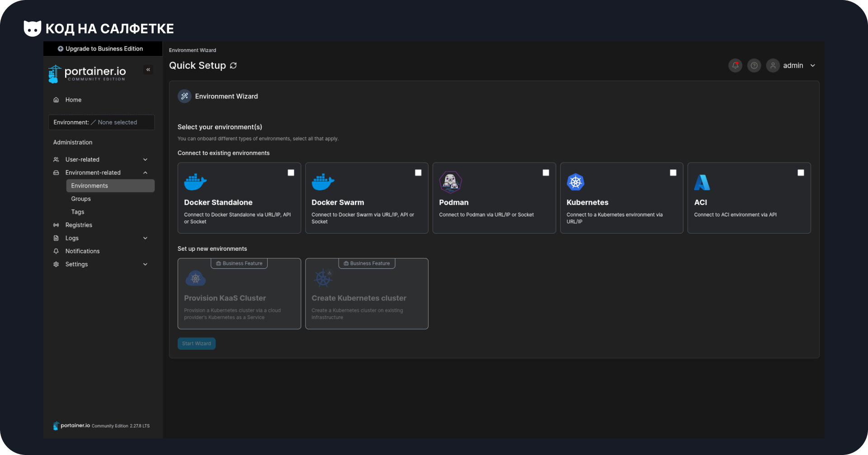
Task: Click the admin user avatar icon
Action: [x=773, y=66]
